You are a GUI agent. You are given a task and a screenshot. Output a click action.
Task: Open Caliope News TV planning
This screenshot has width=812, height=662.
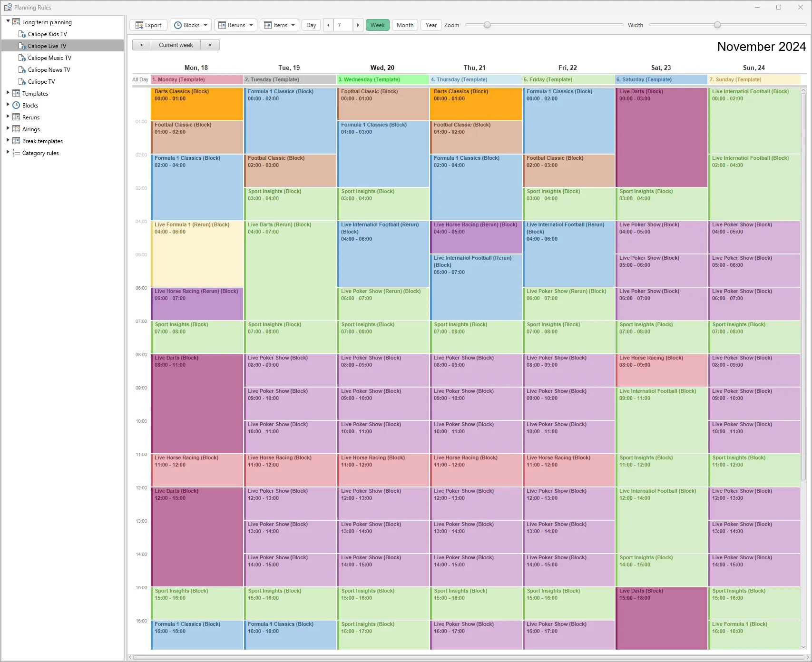tap(49, 70)
